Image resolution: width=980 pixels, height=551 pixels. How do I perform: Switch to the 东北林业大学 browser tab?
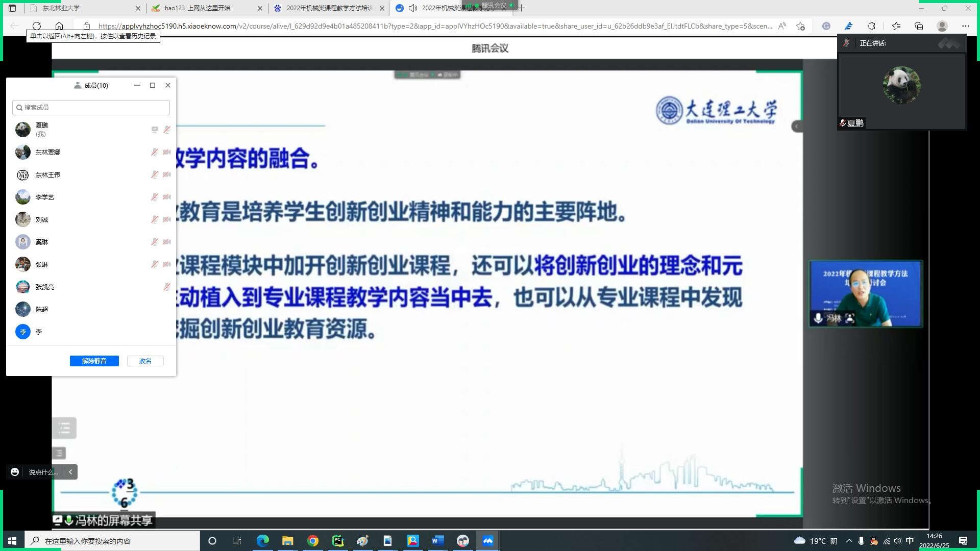coord(84,8)
